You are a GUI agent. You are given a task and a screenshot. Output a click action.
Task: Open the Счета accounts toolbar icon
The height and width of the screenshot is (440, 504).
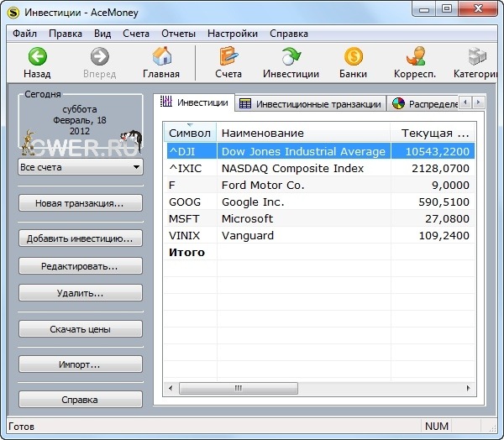(228, 57)
